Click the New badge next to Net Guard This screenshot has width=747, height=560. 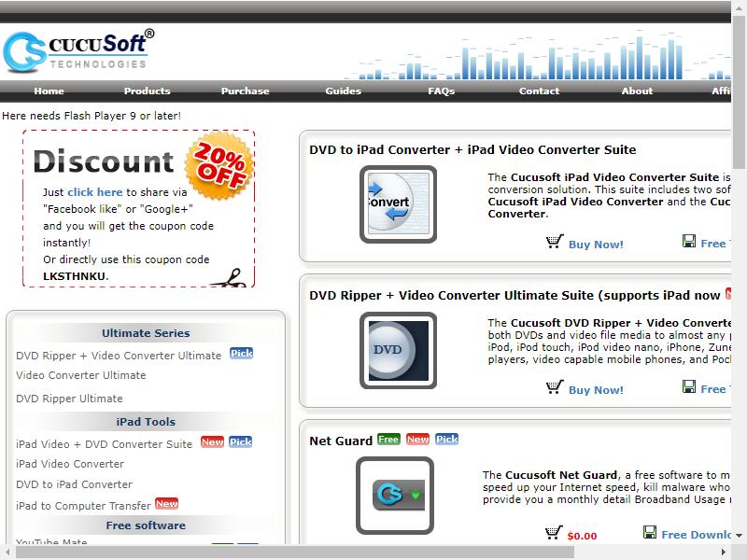[x=417, y=439]
